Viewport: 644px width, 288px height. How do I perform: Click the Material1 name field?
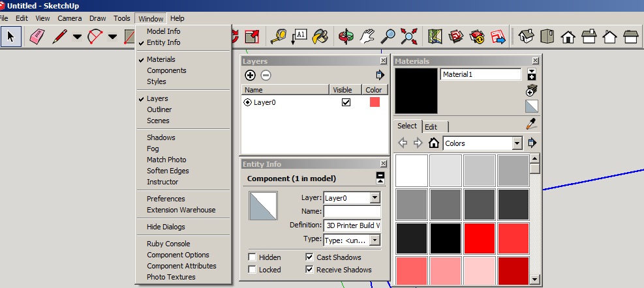480,74
